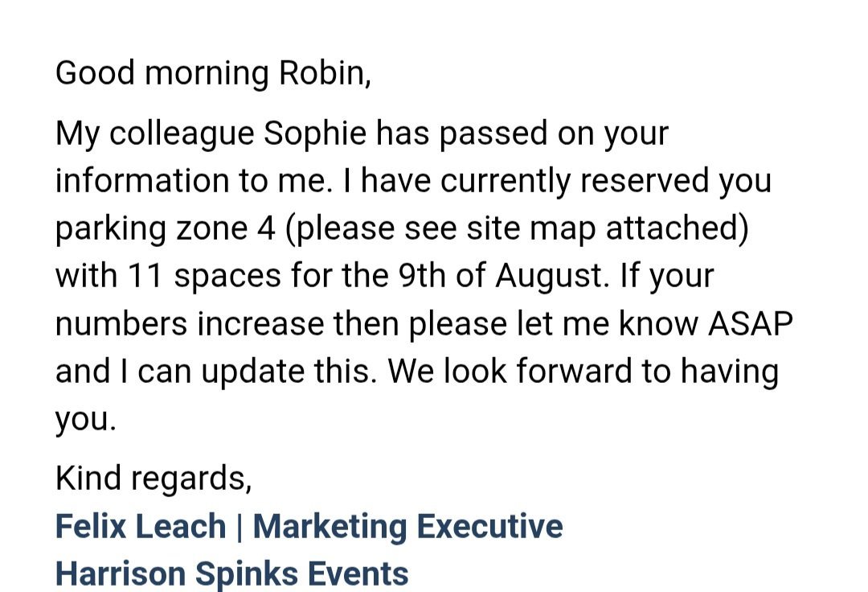Screen dimensions: 868x592
Task: Click the vertical bar separator in the signature
Action: tap(240, 526)
